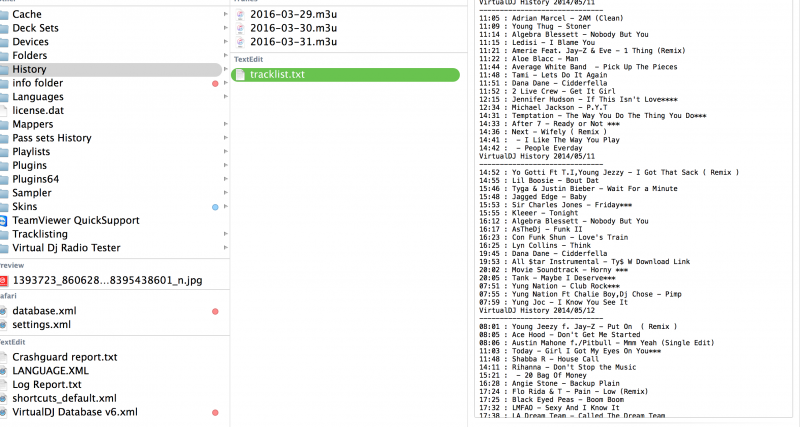Open the Cache folder
Viewport: 800px width, 427px height.
(27, 14)
